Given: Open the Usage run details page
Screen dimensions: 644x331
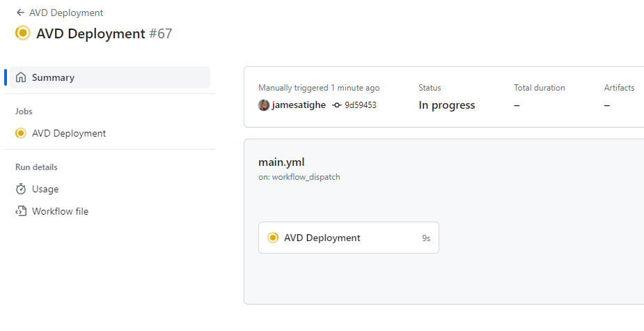Looking at the screenshot, I should [x=45, y=189].
